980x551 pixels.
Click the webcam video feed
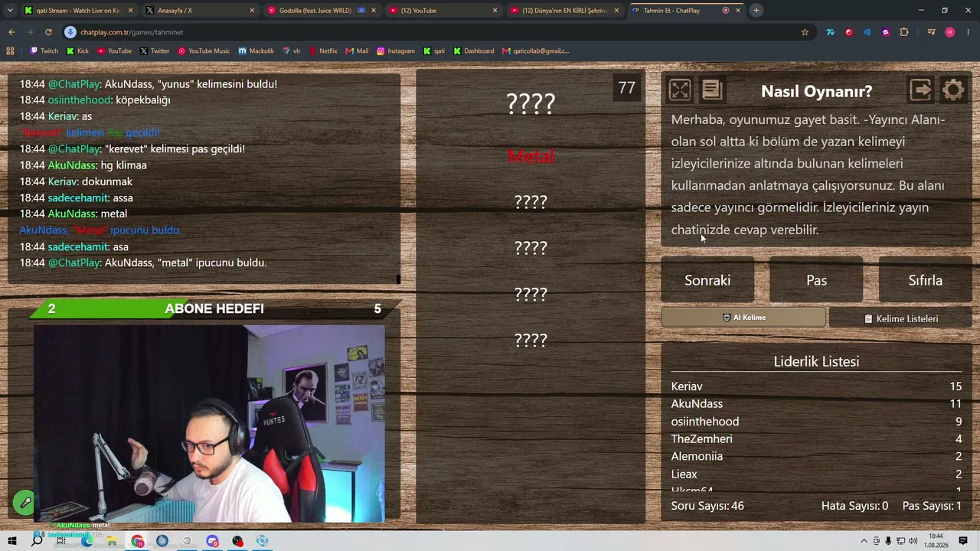tap(209, 424)
